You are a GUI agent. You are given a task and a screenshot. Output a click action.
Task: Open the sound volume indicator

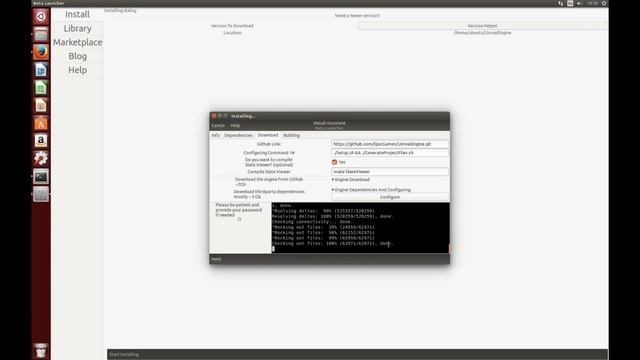point(580,3)
